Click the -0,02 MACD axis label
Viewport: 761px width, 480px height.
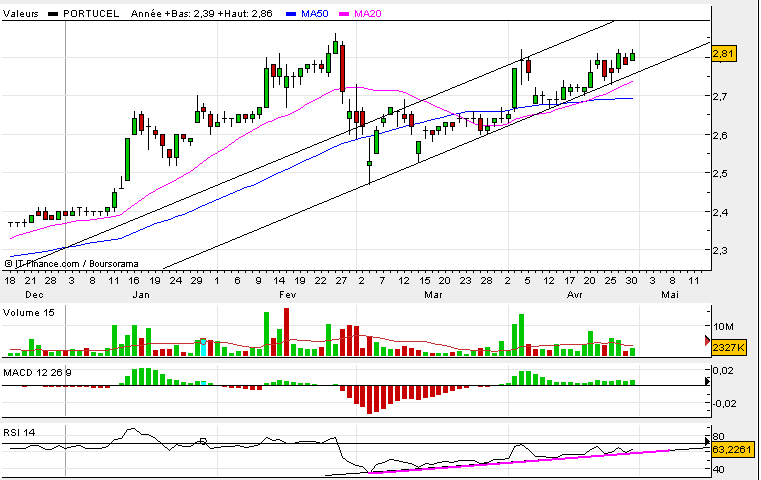tap(724, 404)
